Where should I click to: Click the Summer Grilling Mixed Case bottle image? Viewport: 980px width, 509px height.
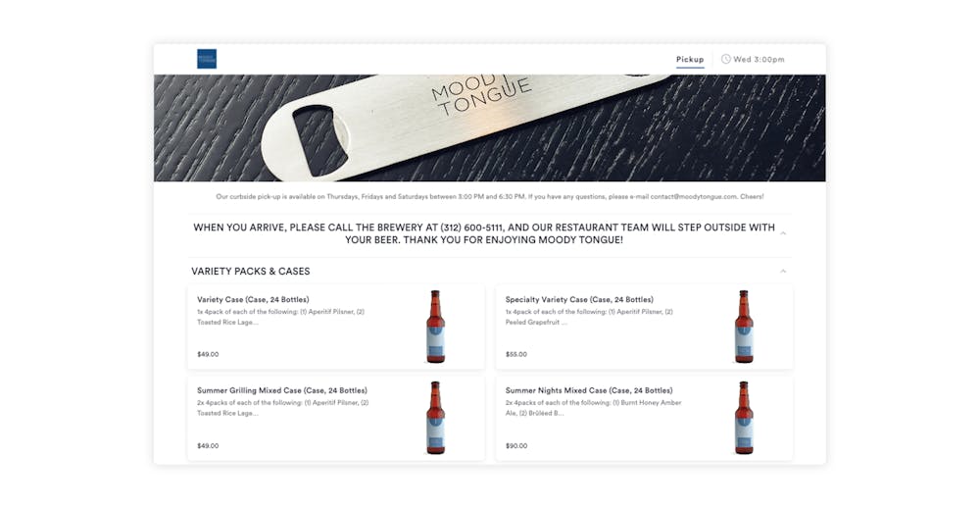[436, 418]
